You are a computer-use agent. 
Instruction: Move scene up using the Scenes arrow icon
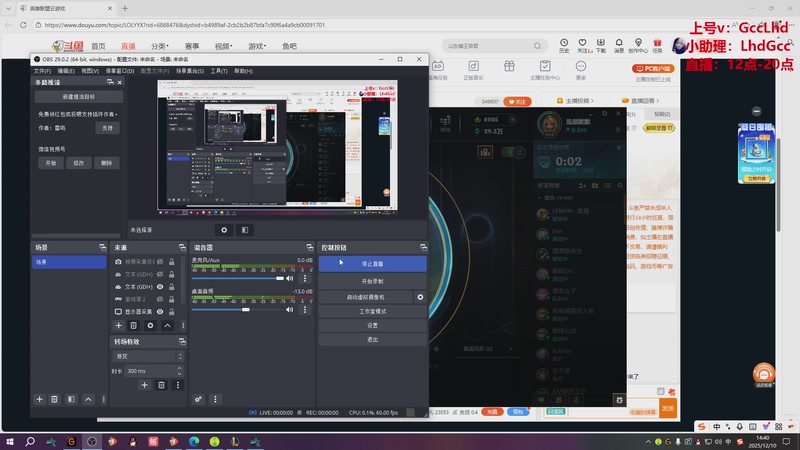point(88,399)
